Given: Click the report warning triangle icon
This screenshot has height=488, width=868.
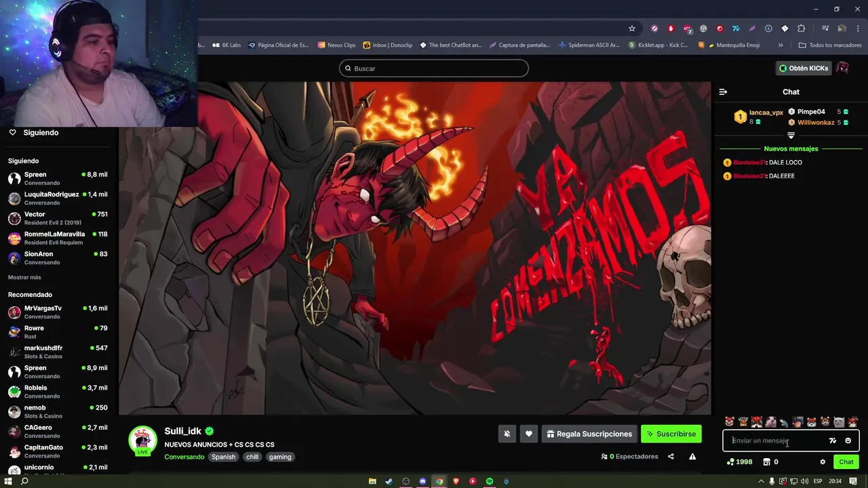Looking at the screenshot, I should point(692,457).
